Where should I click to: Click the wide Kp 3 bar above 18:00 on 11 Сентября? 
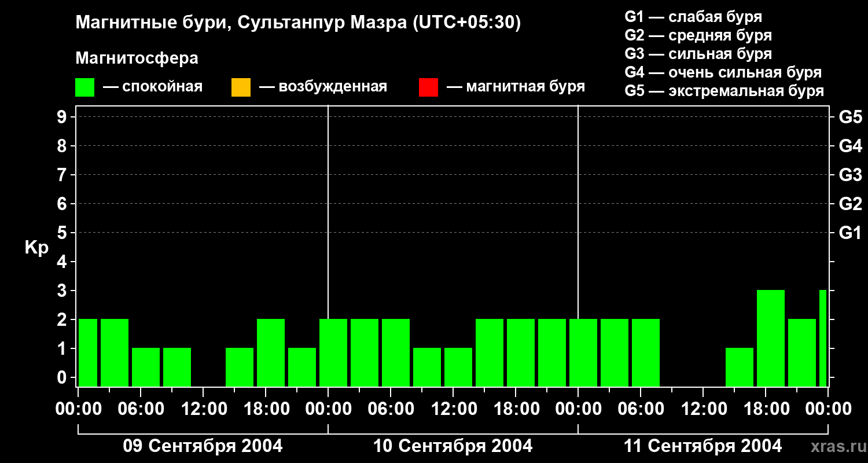click(x=771, y=339)
